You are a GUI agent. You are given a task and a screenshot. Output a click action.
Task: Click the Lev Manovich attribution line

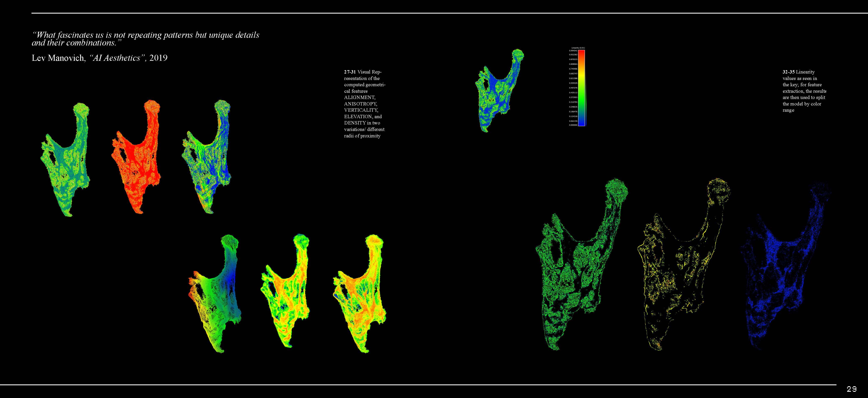[99, 58]
